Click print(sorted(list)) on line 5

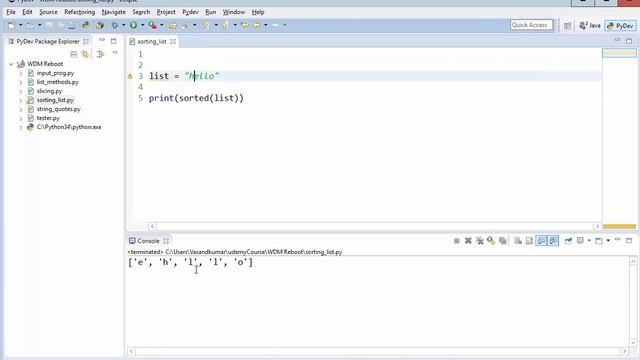point(196,98)
